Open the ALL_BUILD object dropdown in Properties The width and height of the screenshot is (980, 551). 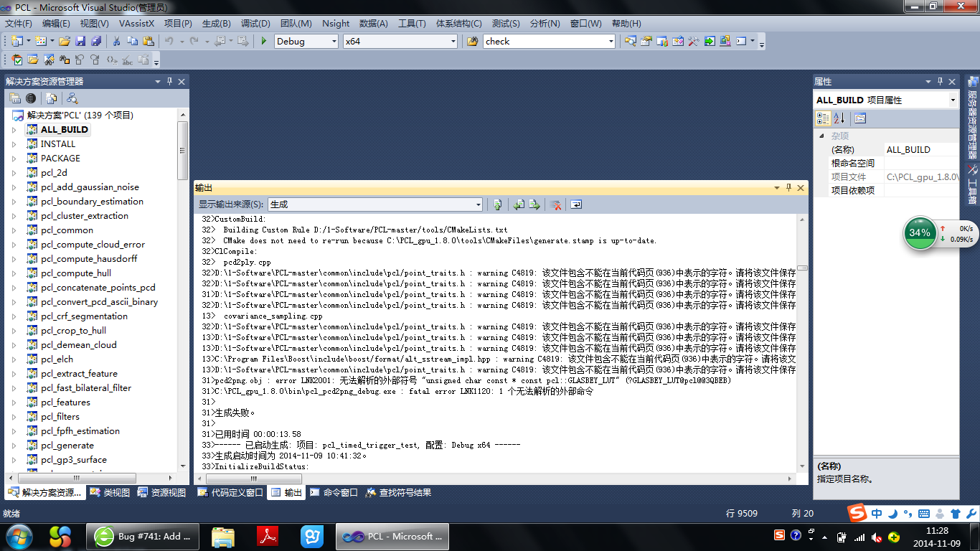(953, 100)
